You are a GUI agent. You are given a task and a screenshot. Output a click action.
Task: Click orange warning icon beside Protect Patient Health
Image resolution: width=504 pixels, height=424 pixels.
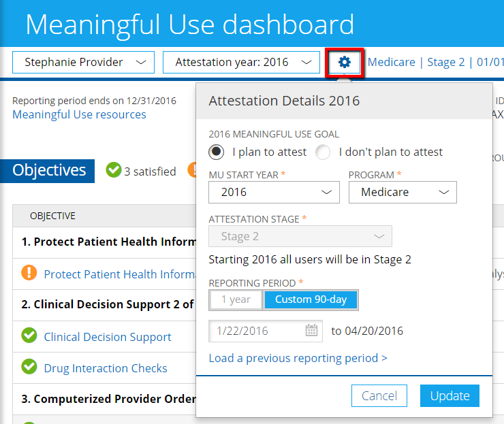(29, 274)
